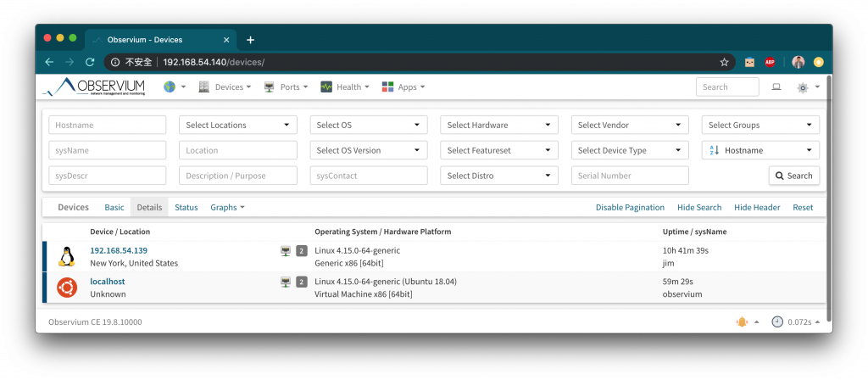Open Select Featureset dropdown
Screen dimensions: 868x380
(499, 150)
